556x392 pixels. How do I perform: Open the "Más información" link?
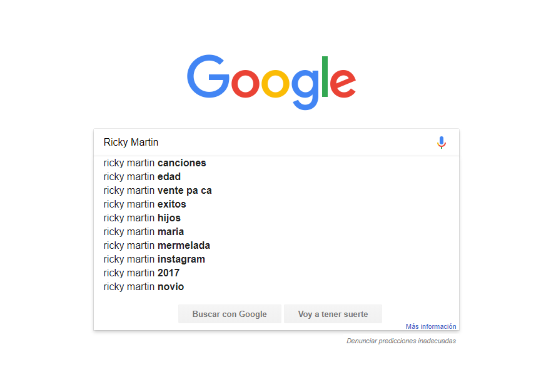click(431, 326)
